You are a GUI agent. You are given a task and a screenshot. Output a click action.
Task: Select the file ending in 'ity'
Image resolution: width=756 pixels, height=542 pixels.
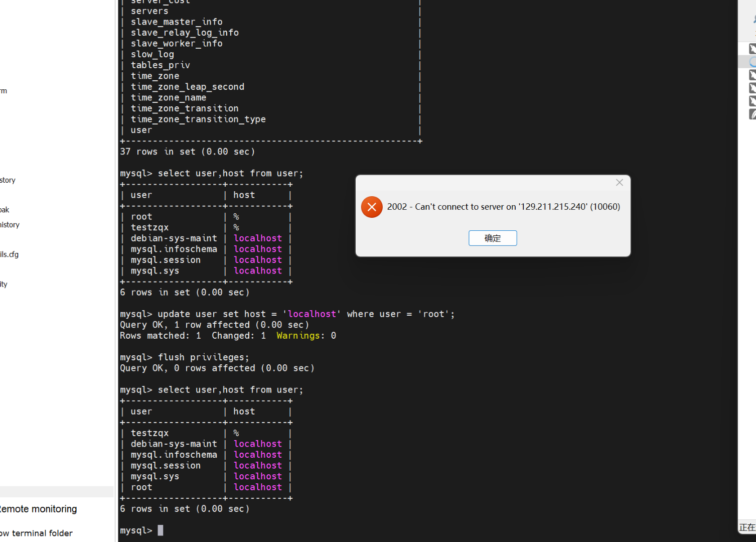tap(4, 284)
